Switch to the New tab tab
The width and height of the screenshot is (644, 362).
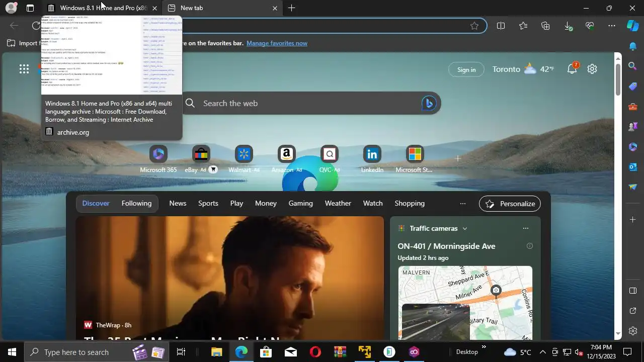click(x=222, y=8)
